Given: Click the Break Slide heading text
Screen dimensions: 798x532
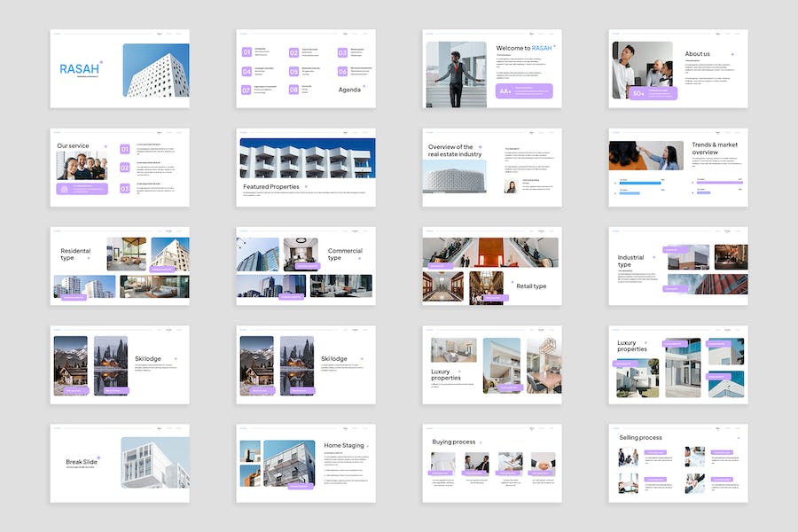Looking at the screenshot, I should coord(82,462).
